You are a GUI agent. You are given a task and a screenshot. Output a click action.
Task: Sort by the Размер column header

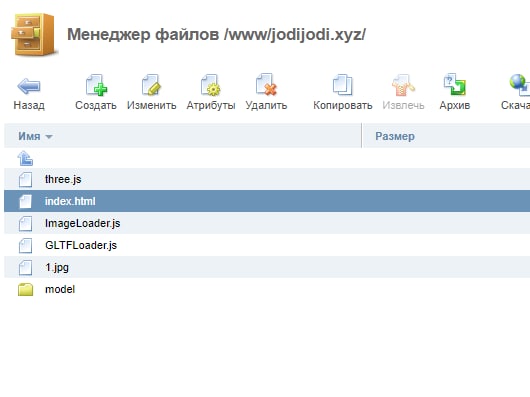pyautogui.click(x=395, y=136)
